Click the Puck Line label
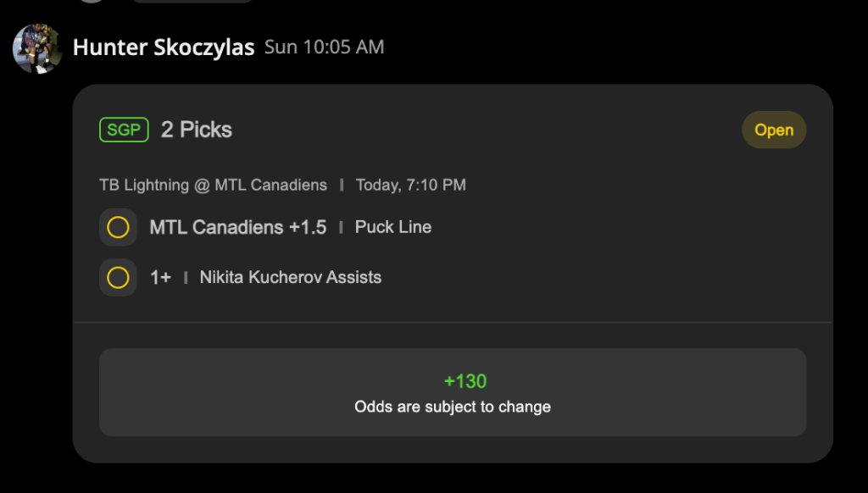The height and width of the screenshot is (493, 868). [x=393, y=227]
